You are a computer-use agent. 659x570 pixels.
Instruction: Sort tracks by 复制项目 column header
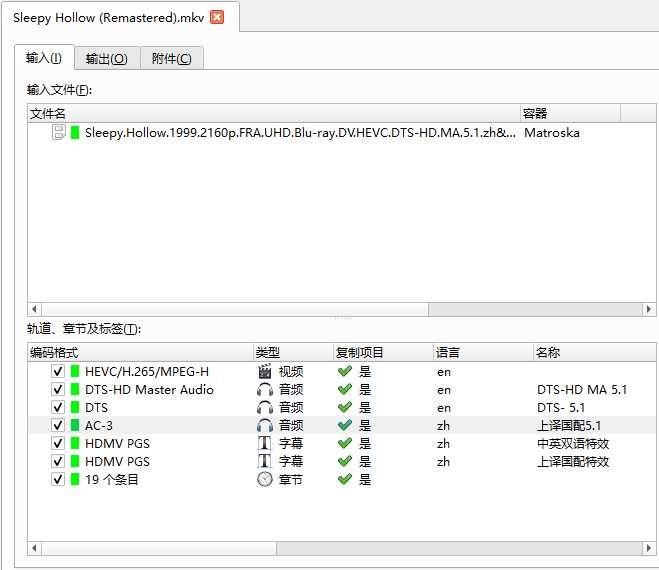pos(383,352)
